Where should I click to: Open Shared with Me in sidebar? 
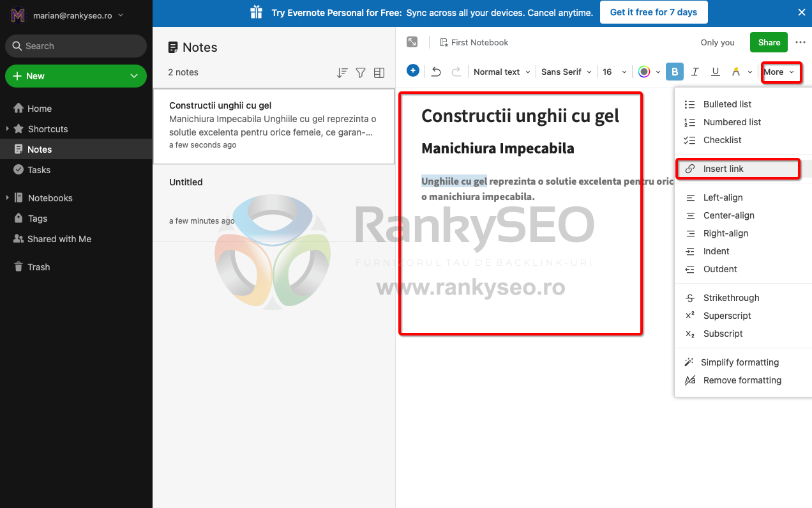tap(59, 239)
